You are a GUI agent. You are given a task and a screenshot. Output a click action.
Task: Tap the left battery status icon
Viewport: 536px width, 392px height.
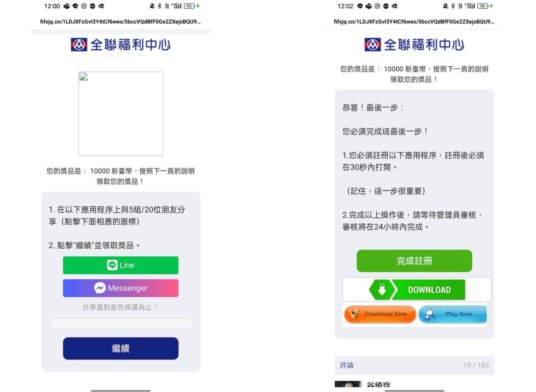(190, 6)
